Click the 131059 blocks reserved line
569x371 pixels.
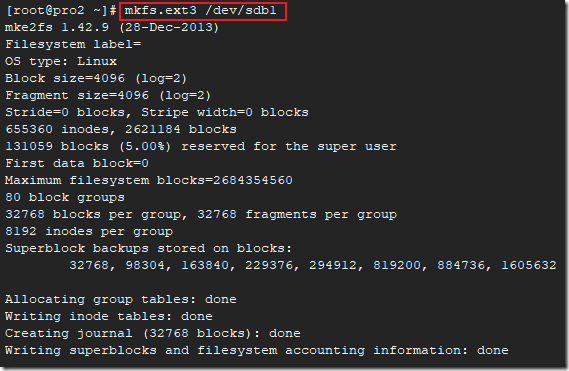tap(201, 146)
